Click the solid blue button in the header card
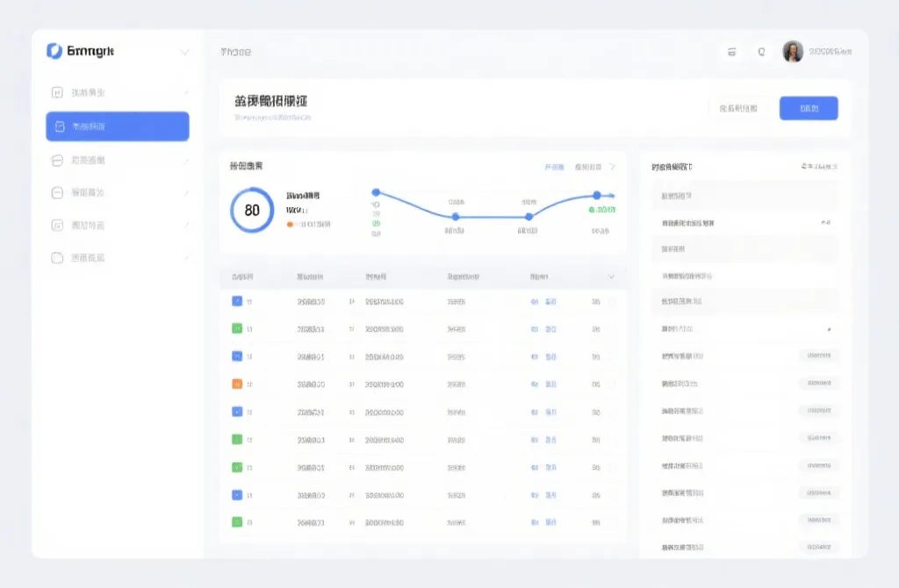The width and height of the screenshot is (899, 588). click(x=809, y=109)
